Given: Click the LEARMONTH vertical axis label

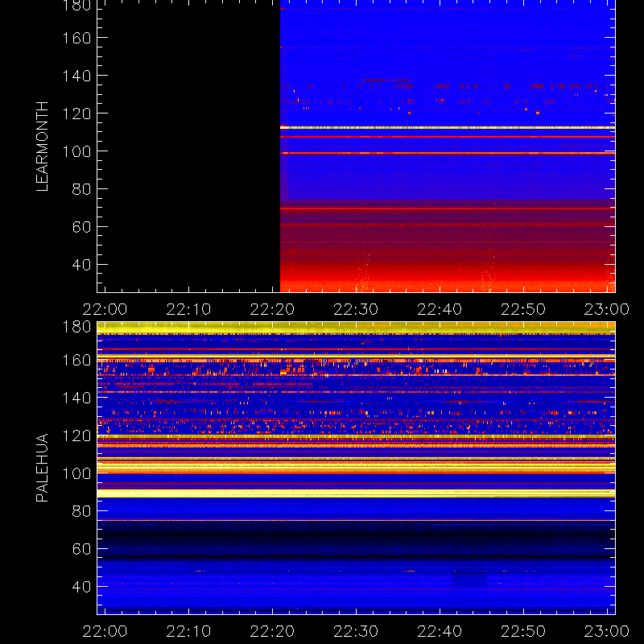Looking at the screenshot, I should (42, 147).
